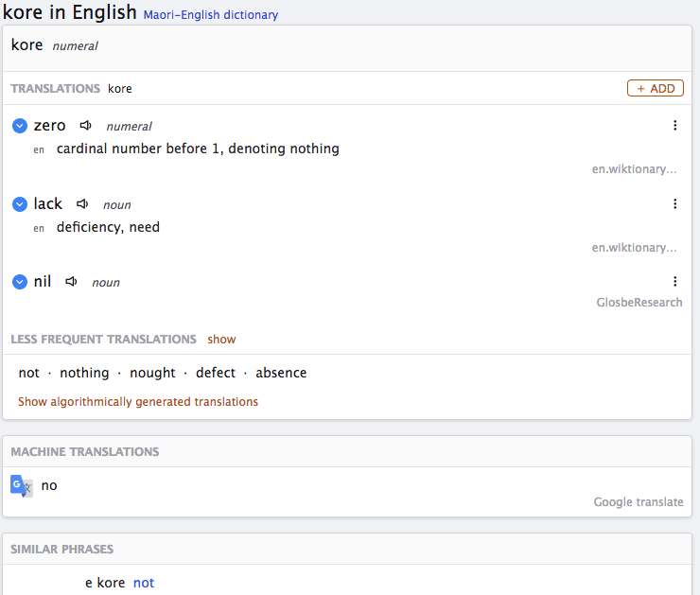Select the 'absence' less frequent translation

[281, 373]
